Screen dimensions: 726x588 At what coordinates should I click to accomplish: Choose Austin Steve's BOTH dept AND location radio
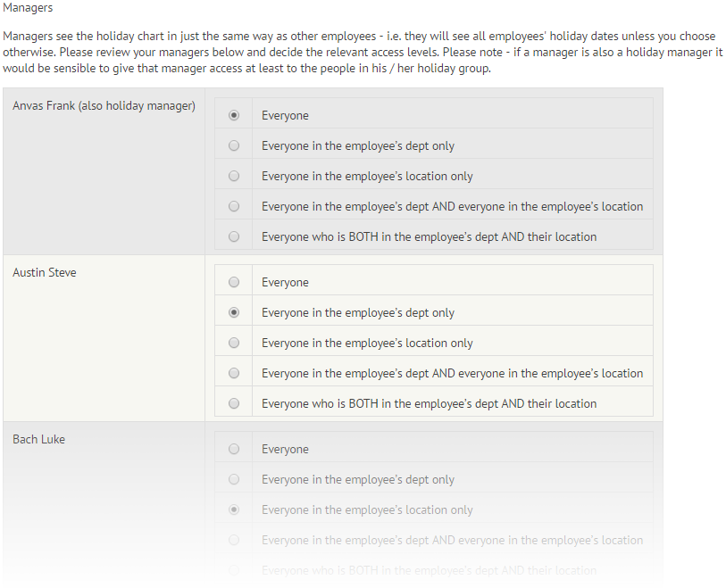[x=234, y=403]
